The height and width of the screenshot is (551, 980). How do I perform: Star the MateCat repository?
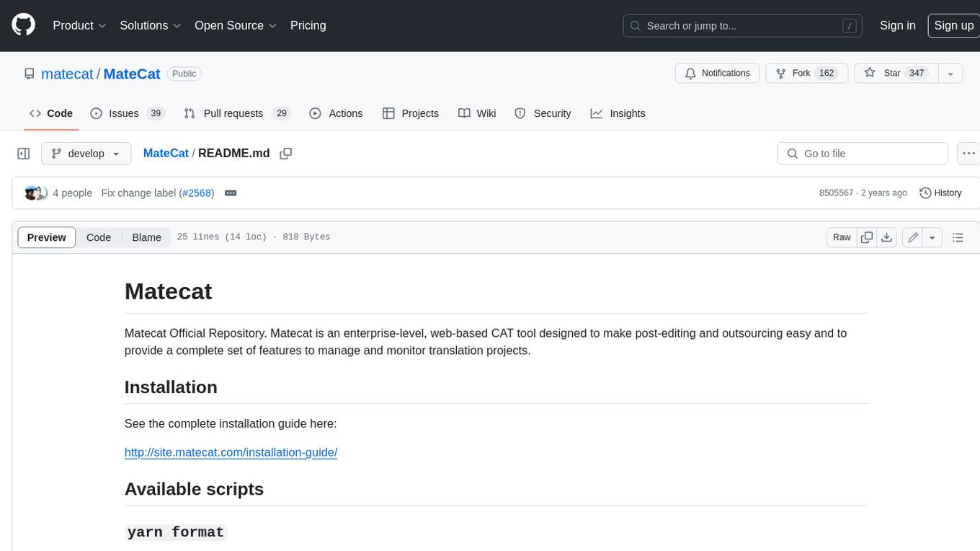click(x=896, y=73)
